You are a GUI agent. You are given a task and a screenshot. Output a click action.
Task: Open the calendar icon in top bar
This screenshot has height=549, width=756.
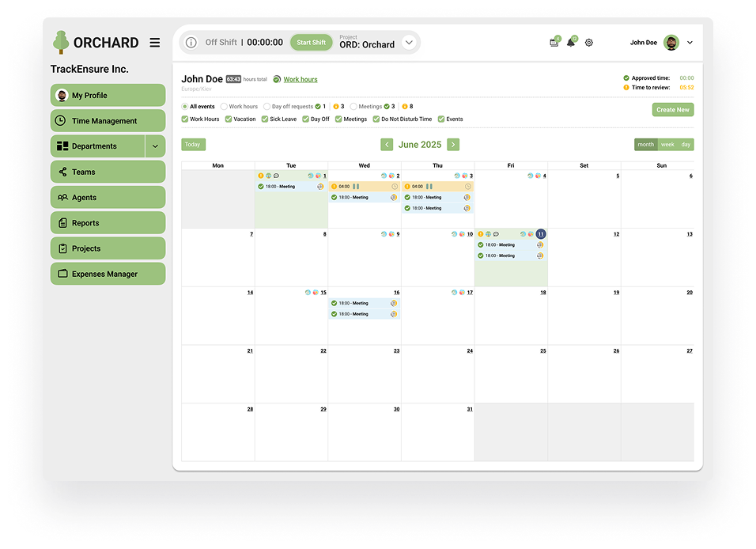554,43
